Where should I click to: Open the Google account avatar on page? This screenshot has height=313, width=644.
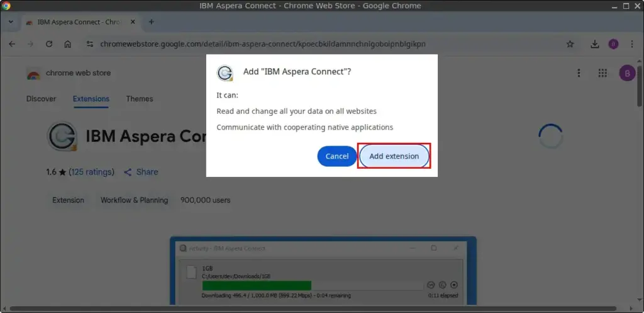click(627, 73)
